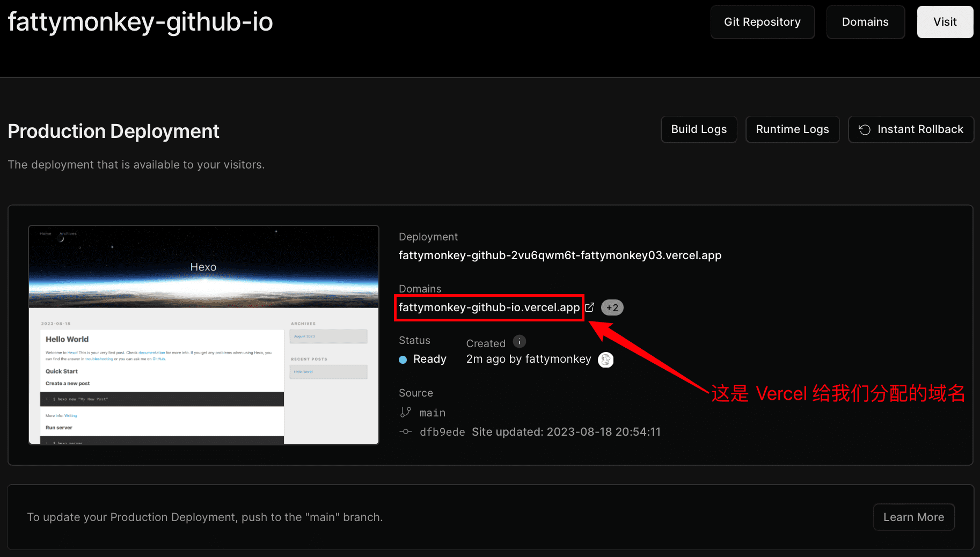Click the Status label
The image size is (980, 557).
pyautogui.click(x=414, y=340)
